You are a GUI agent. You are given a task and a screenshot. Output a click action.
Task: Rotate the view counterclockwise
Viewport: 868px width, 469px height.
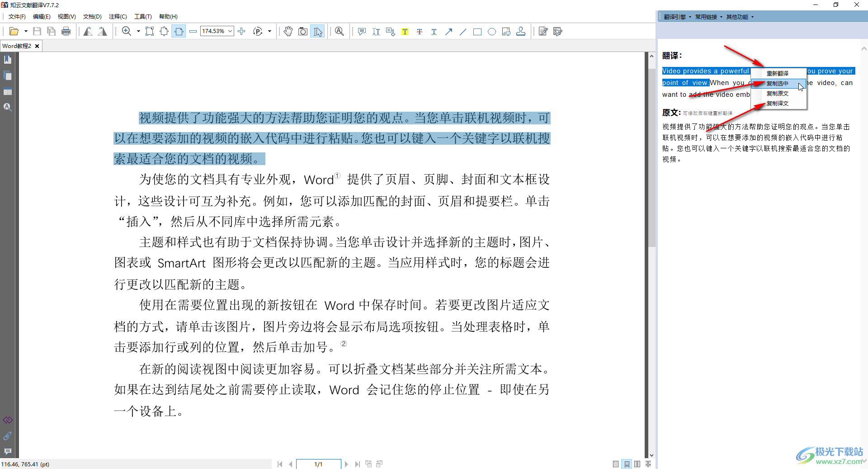coord(88,32)
